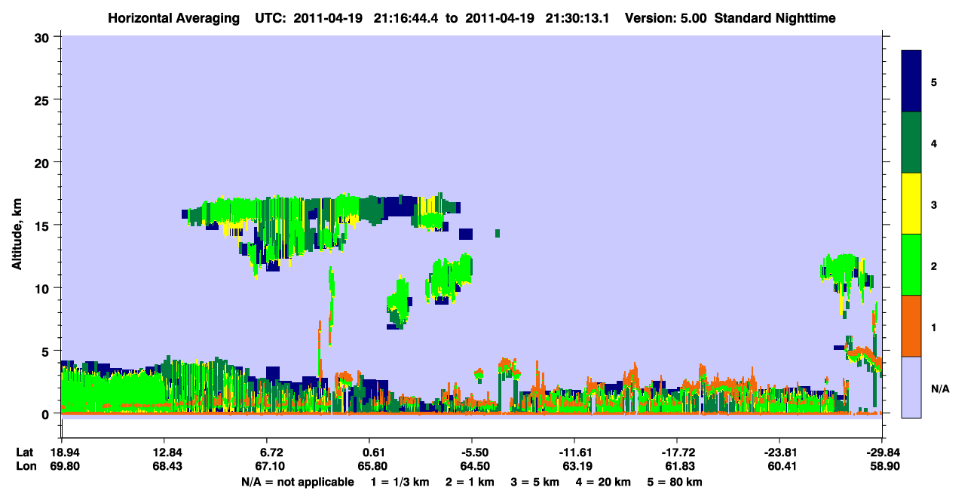
Task: Click 'Version: 5.00' in the title
Action: (666, 17)
